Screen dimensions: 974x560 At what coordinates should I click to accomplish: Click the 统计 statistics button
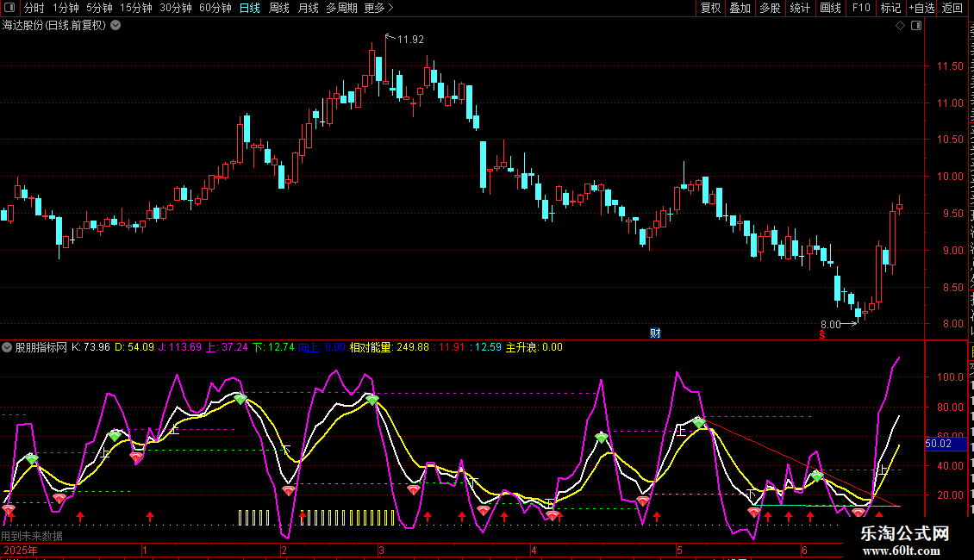coord(800,8)
